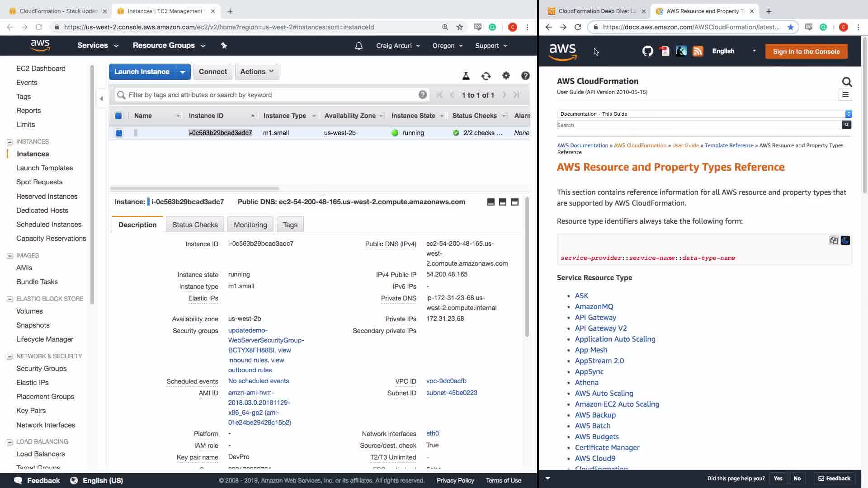Collapse the INSTANCES sidebar section

[x=9, y=142]
